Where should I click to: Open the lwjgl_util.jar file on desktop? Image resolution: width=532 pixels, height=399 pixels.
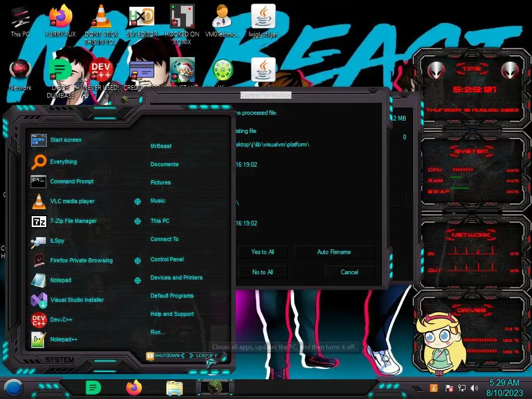(x=263, y=21)
